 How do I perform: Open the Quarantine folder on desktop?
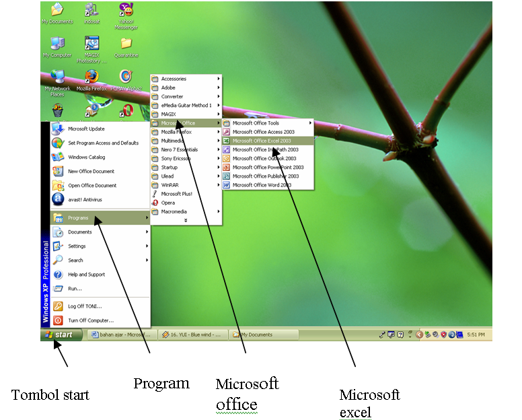click(x=126, y=47)
